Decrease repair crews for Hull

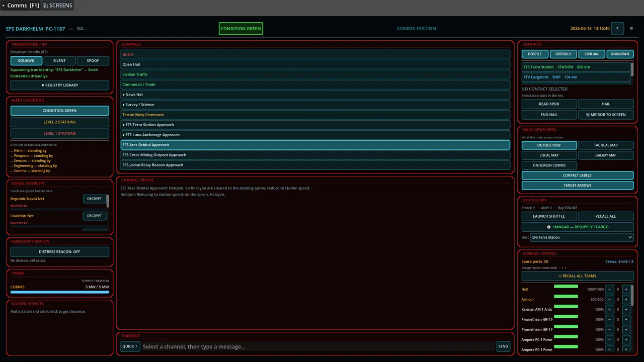click(x=610, y=289)
